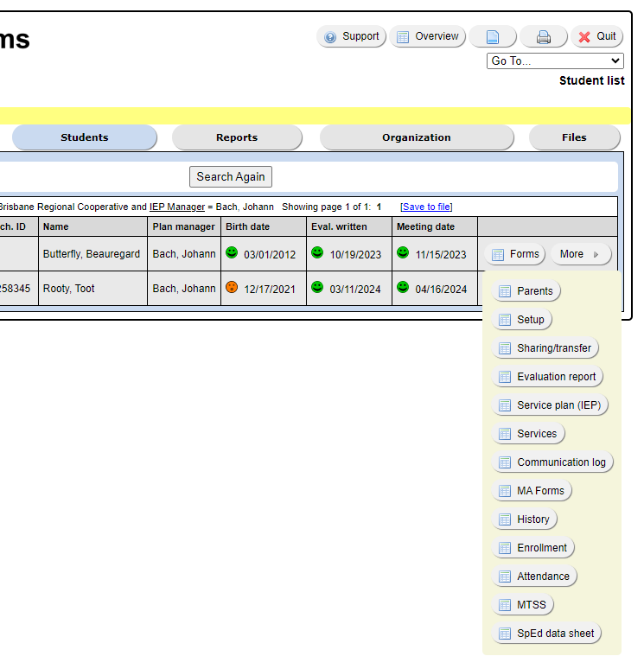Image resolution: width=644 pixels, height=669 pixels.
Task: Click the orange face birth date icon for Rooty
Action: pyautogui.click(x=232, y=288)
